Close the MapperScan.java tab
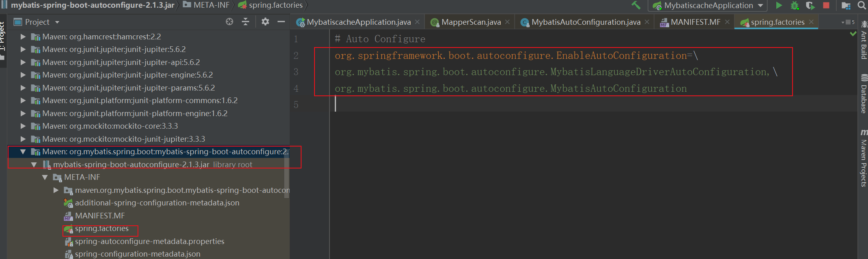Image resolution: width=868 pixels, height=259 pixels. (507, 22)
